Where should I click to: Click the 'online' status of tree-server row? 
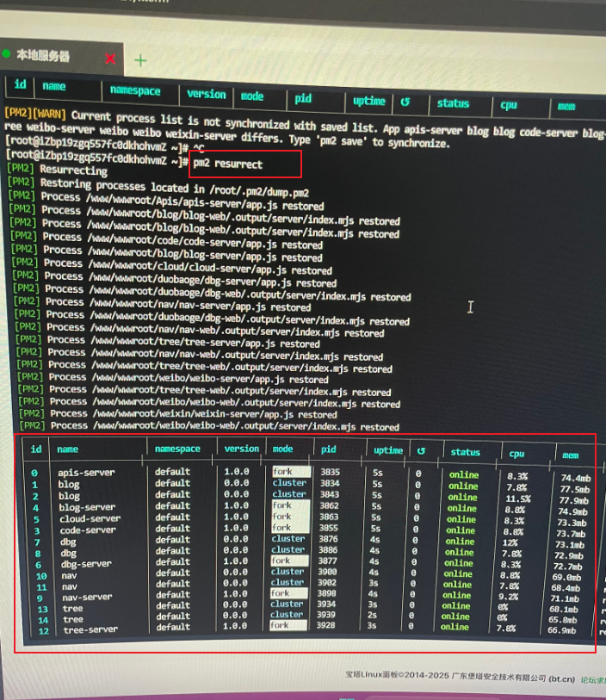[x=454, y=627]
